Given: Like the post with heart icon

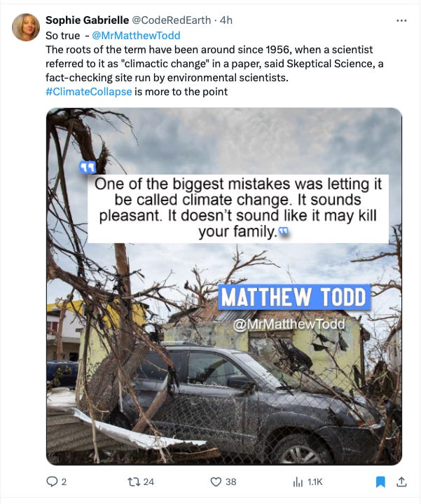Looking at the screenshot, I should [x=216, y=482].
